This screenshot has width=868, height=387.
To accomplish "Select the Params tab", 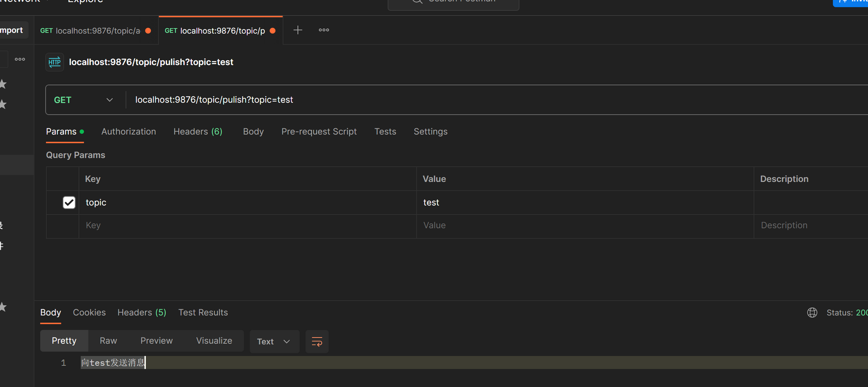I will pos(65,131).
